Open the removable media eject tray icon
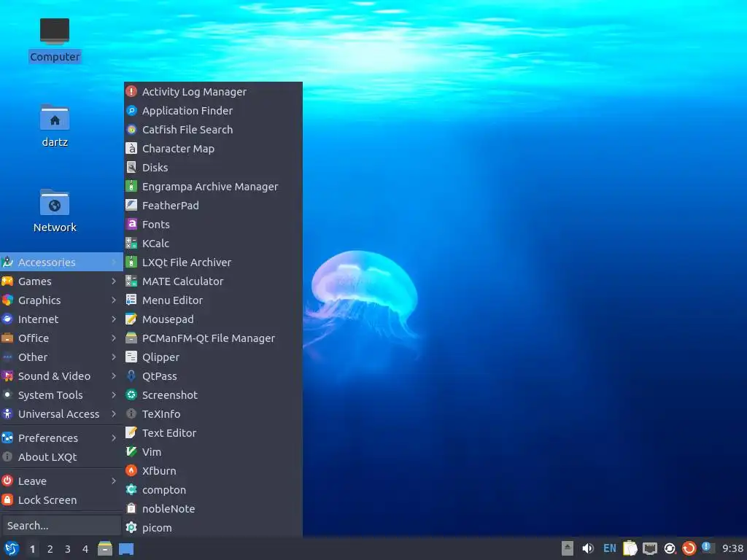Image resolution: width=747 pixels, height=560 pixels. tap(567, 548)
